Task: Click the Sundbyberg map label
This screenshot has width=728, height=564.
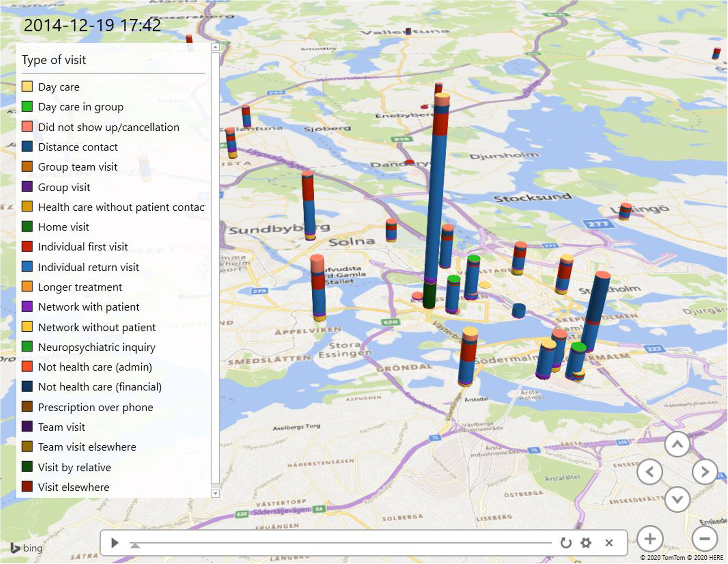Action: point(279,228)
